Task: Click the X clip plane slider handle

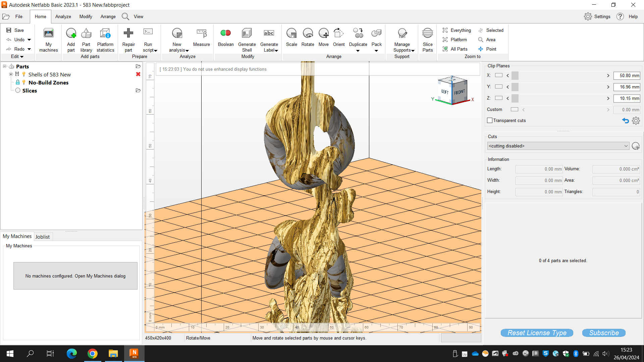Action: click(x=515, y=76)
